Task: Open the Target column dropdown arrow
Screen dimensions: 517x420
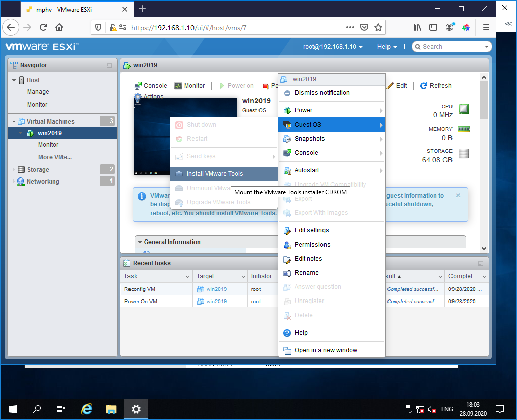Action: click(243, 276)
